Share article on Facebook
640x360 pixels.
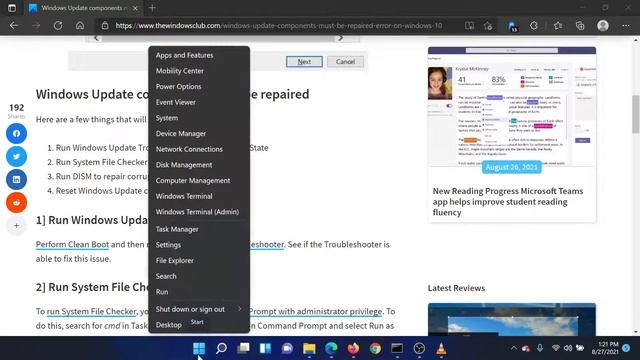(16, 133)
